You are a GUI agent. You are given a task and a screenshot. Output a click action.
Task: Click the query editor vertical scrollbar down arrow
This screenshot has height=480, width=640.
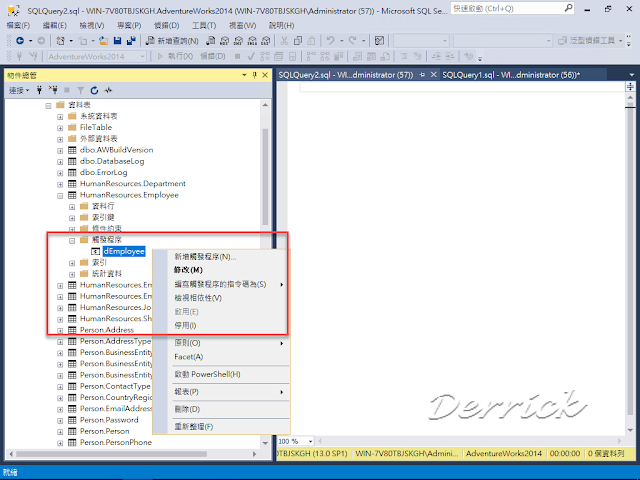pos(630,430)
